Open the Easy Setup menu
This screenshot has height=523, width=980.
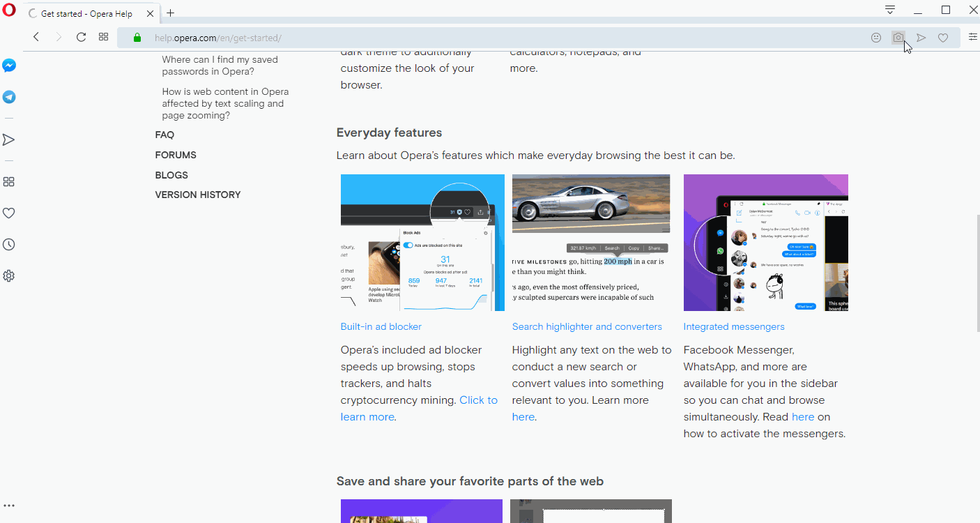(x=972, y=38)
